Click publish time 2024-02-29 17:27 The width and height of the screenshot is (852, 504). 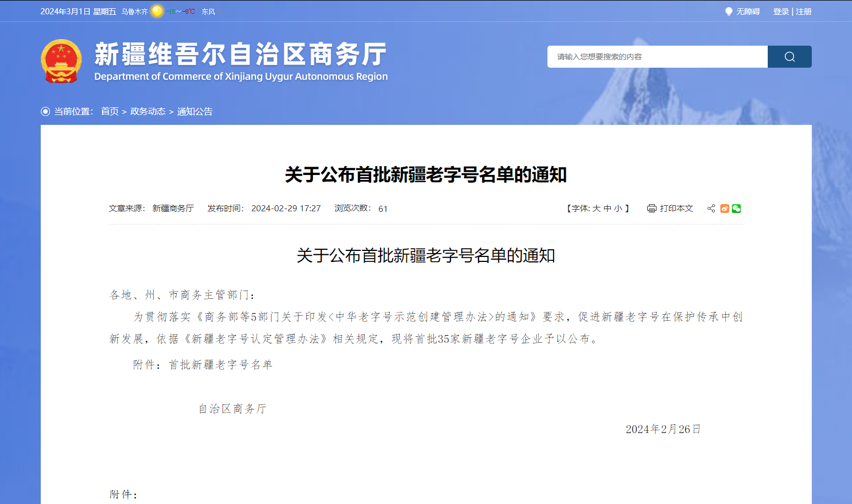[x=286, y=209]
